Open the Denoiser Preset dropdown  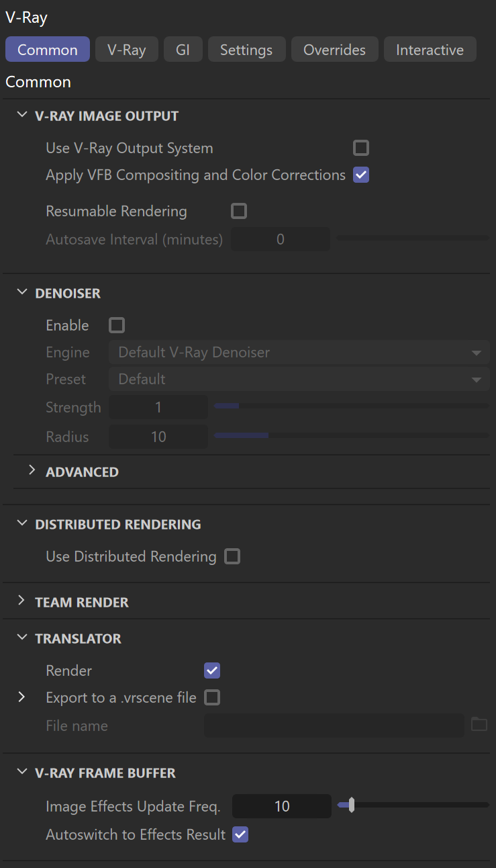pos(299,379)
